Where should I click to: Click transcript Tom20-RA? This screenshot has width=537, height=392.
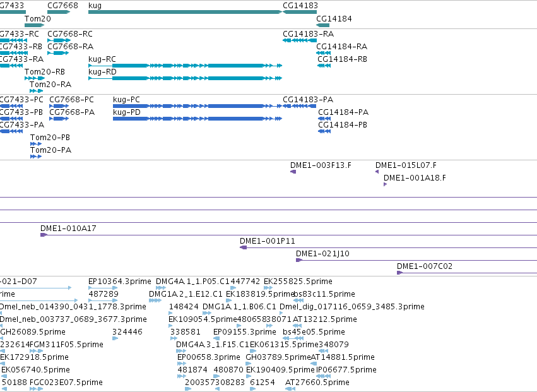[37, 91]
